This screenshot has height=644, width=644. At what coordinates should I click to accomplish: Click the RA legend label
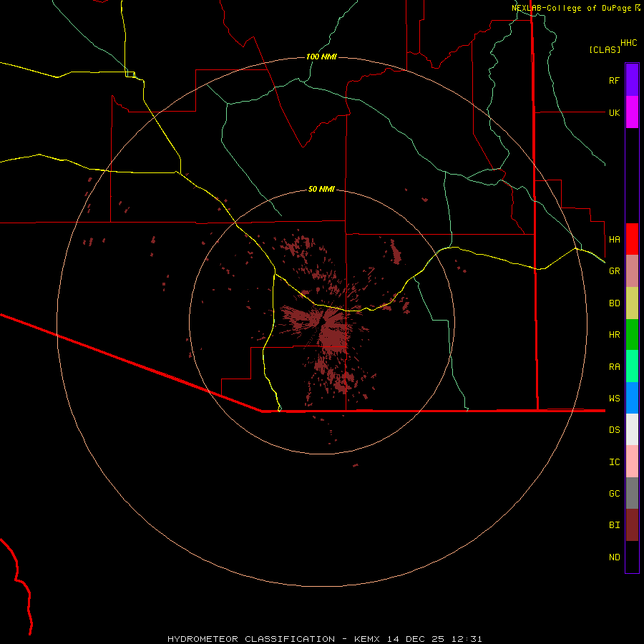tap(614, 367)
